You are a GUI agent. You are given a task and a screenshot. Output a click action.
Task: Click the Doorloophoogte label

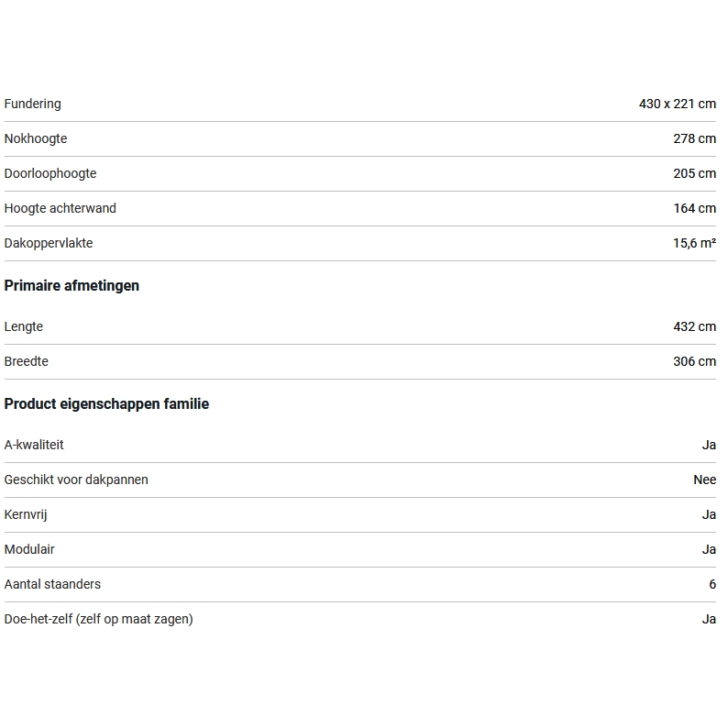tap(50, 174)
